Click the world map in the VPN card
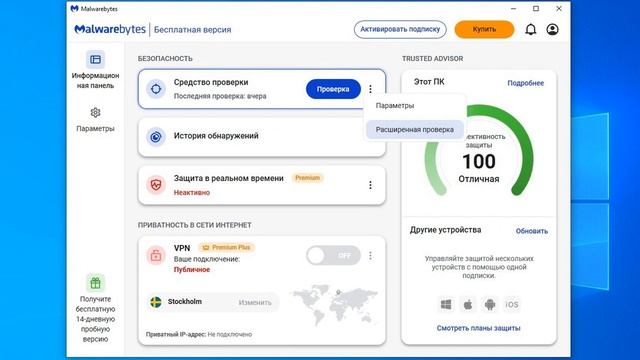The height and width of the screenshot is (360, 640). [x=333, y=304]
